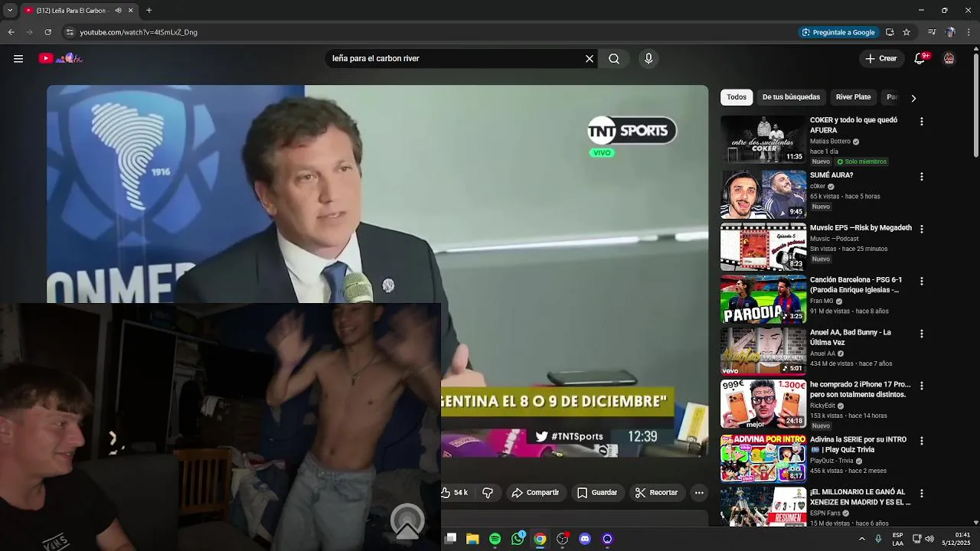Open the media controls icon in Chrome toolbar
This screenshot has height=551, width=980.
tap(932, 32)
